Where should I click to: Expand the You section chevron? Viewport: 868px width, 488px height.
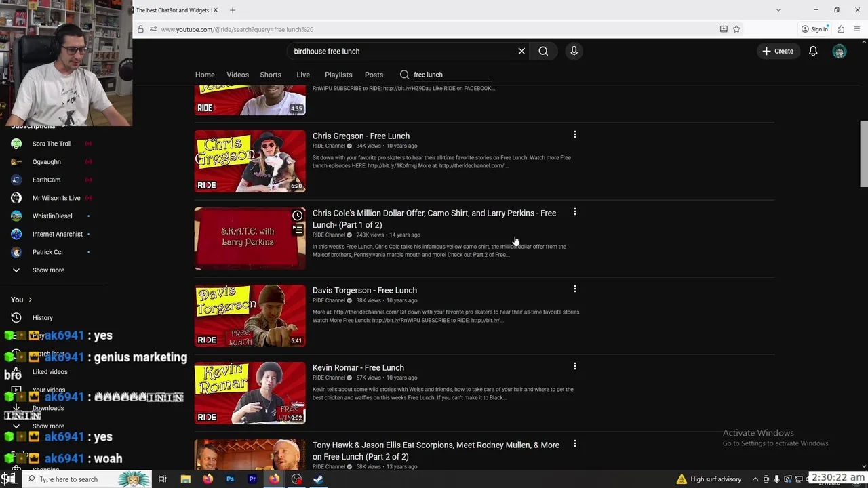pyautogui.click(x=30, y=300)
